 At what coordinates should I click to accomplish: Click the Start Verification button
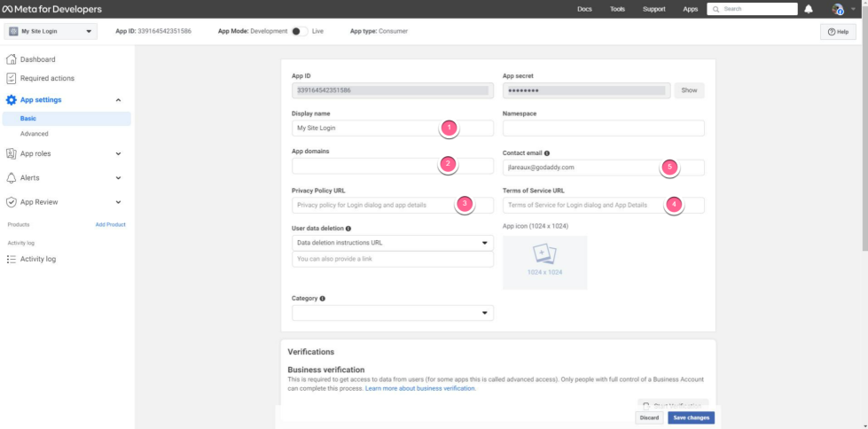[673, 405]
